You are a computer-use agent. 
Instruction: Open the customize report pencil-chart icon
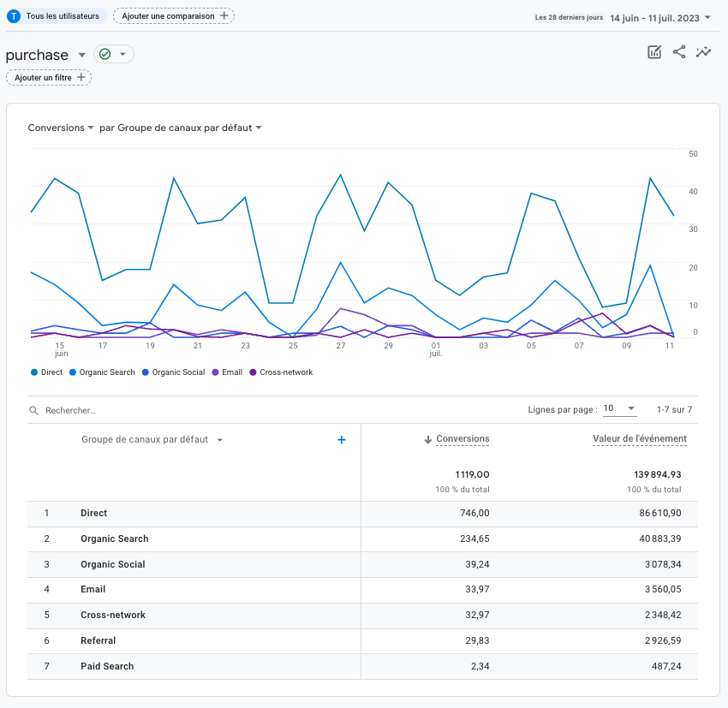point(654,52)
